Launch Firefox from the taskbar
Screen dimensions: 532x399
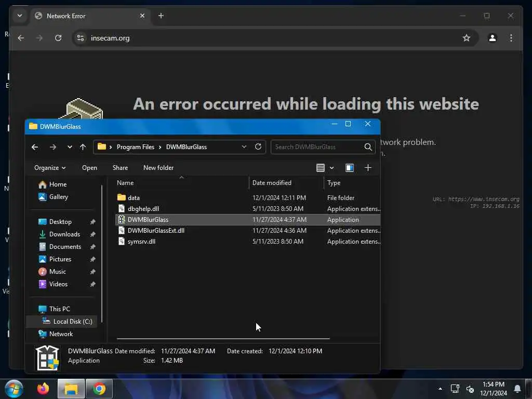point(43,389)
